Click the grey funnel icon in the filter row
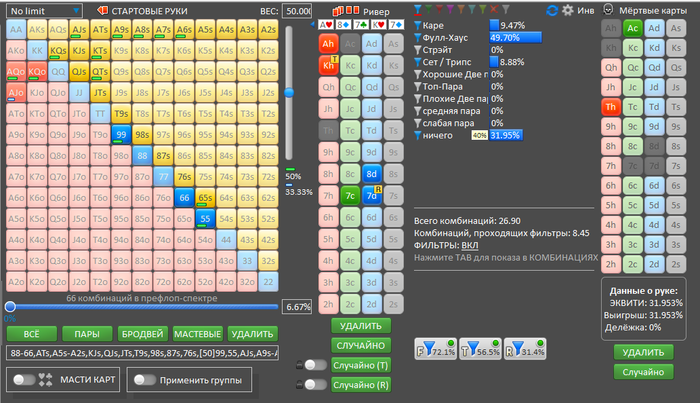 (x=505, y=9)
